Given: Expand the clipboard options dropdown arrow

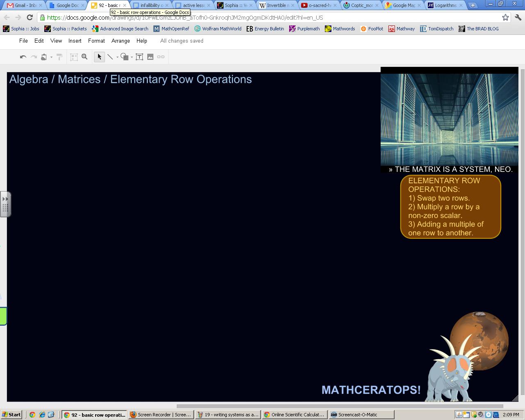Looking at the screenshot, I should tap(51, 57).
